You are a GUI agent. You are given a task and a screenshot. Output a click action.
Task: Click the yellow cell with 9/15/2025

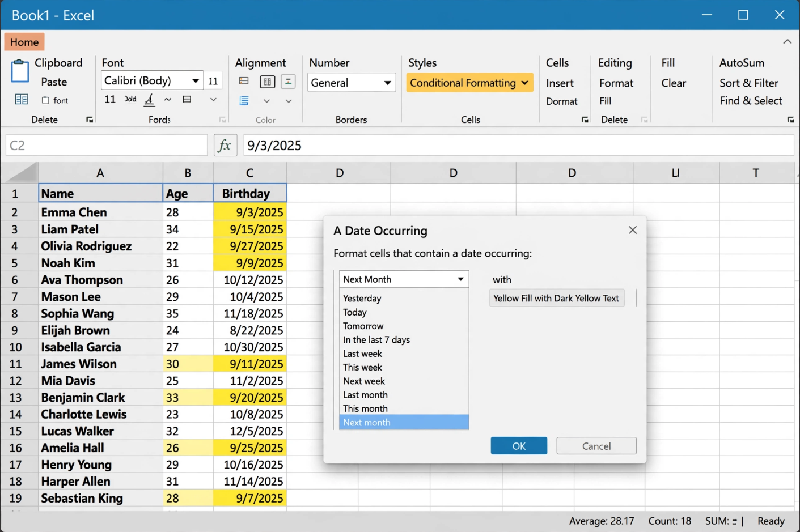(x=250, y=229)
